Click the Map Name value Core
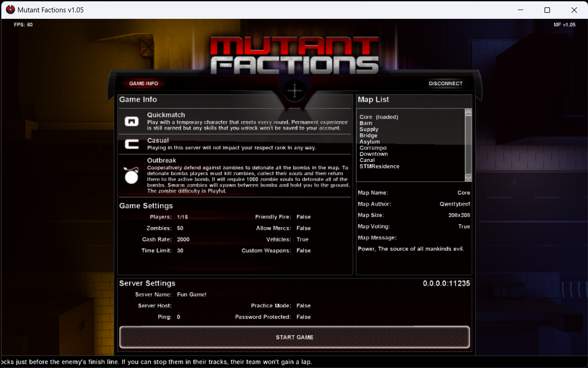The image size is (588, 368). pyautogui.click(x=464, y=193)
